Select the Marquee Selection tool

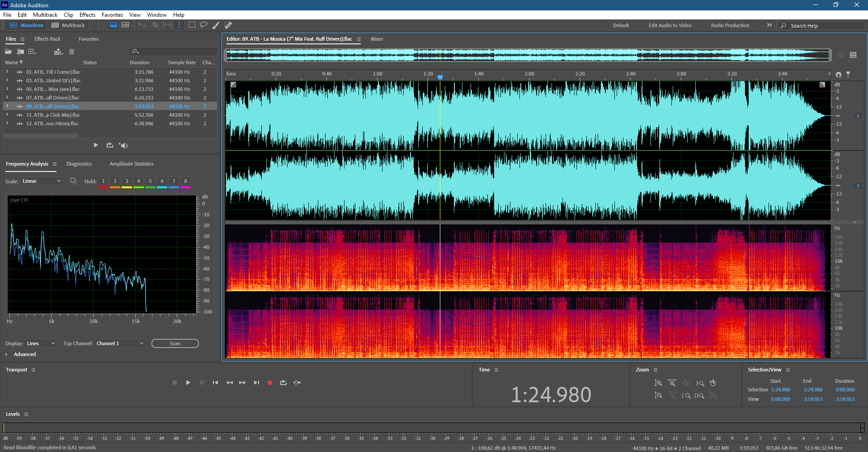click(x=192, y=25)
